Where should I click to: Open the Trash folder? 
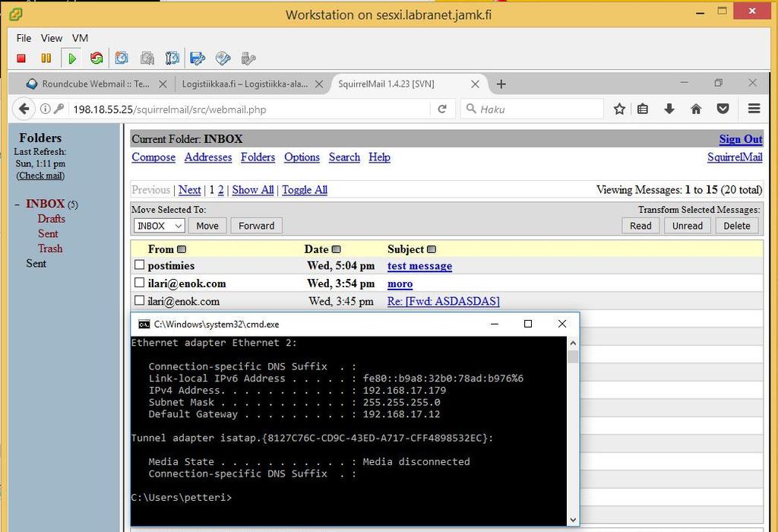(50, 249)
